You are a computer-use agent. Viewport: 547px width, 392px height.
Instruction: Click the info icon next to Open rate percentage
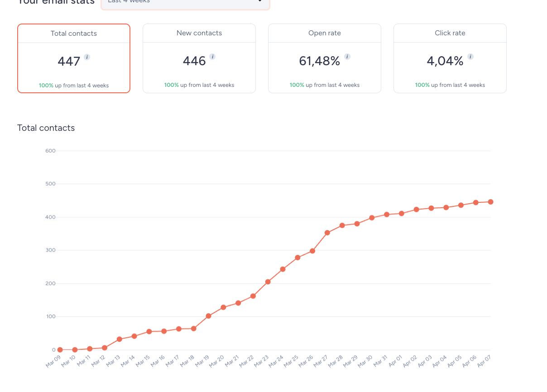pos(347,57)
